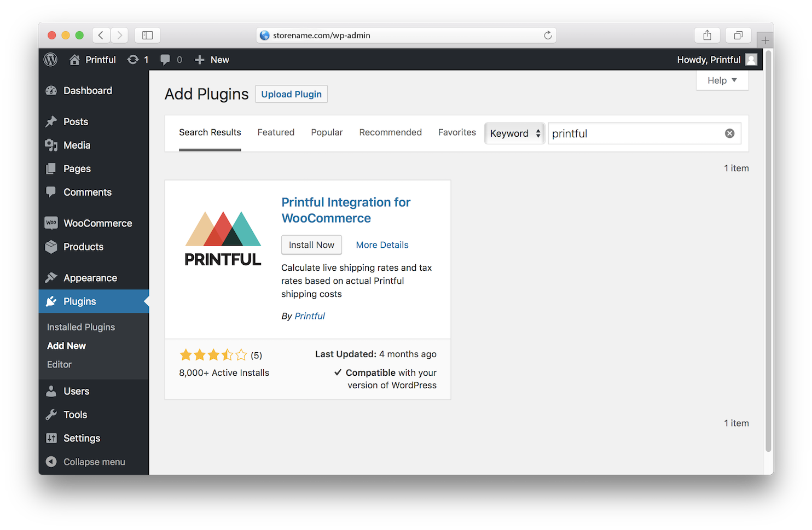This screenshot has height=530, width=812.
Task: Expand the Help dropdown
Action: 722,80
